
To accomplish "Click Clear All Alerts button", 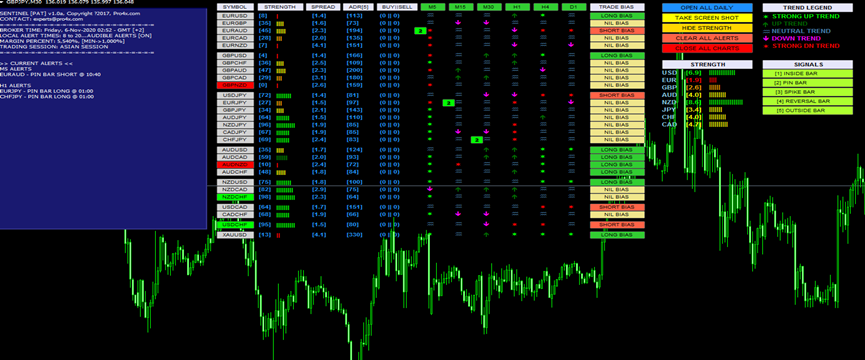I will coord(707,38).
